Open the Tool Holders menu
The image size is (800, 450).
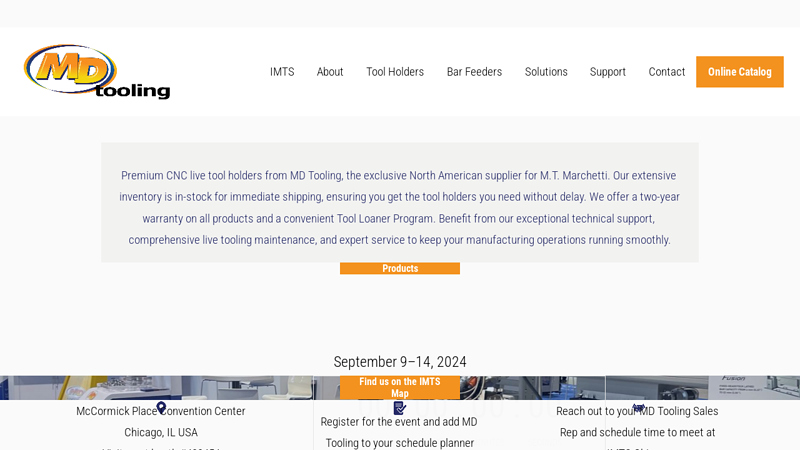(x=395, y=72)
